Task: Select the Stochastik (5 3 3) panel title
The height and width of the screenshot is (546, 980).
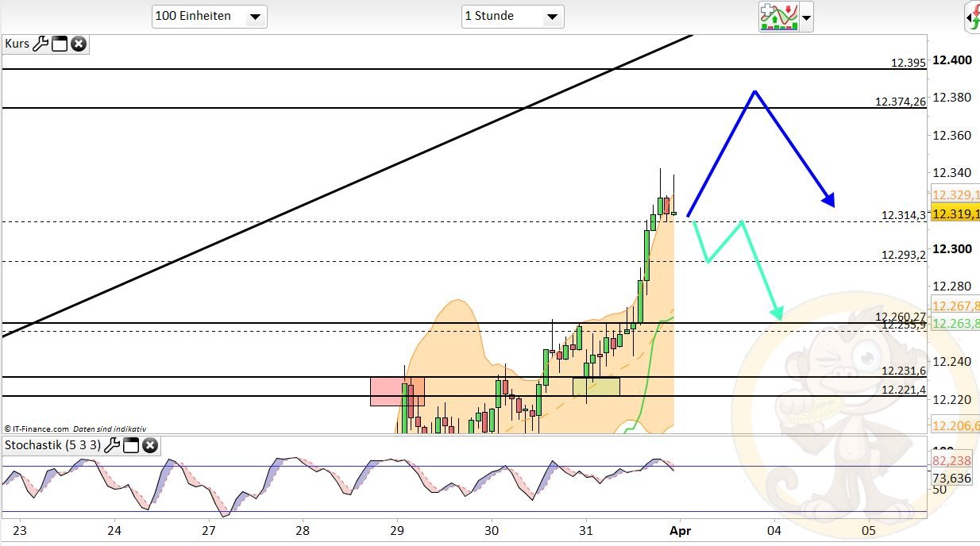Action: tap(52, 445)
